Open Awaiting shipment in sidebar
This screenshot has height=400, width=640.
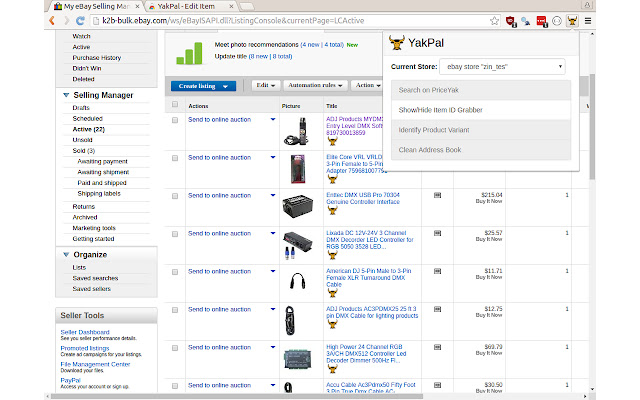[103, 172]
